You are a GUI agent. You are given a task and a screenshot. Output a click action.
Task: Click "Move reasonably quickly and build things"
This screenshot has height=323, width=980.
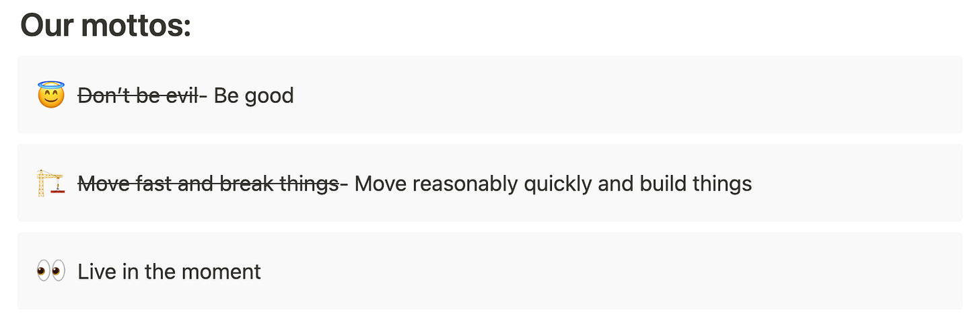tap(553, 183)
